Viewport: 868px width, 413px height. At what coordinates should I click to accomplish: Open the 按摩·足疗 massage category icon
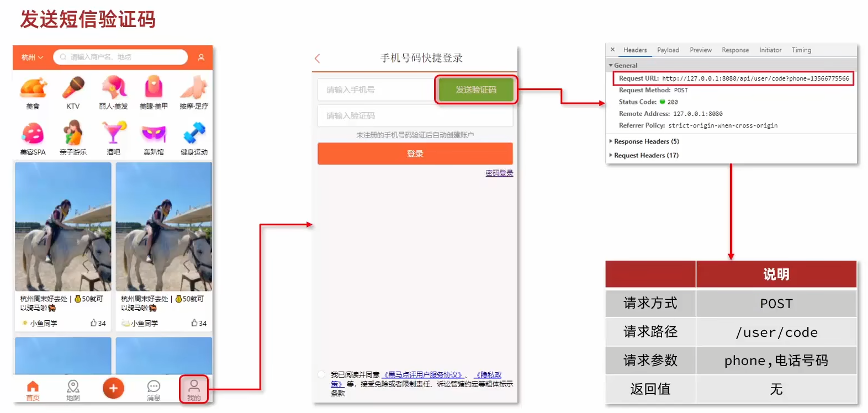tap(194, 87)
